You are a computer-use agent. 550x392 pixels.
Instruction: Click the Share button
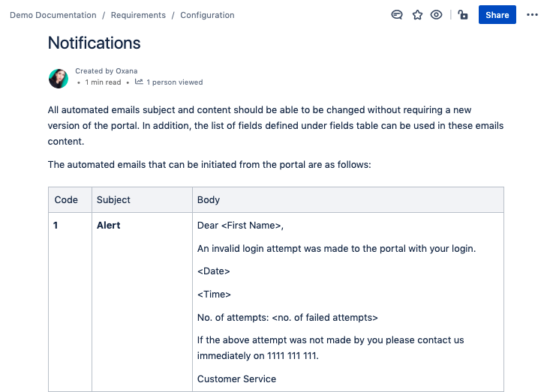pos(497,15)
